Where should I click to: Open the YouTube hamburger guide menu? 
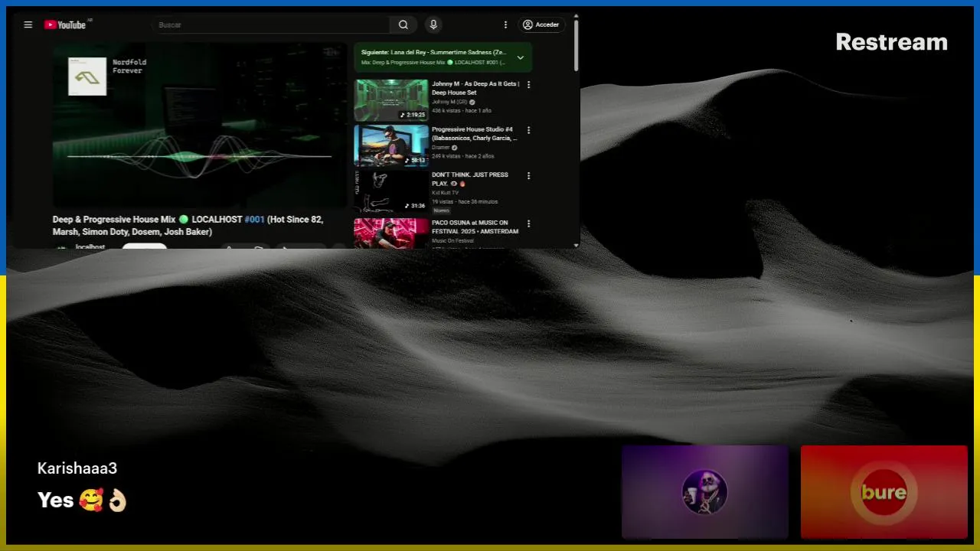(28, 24)
